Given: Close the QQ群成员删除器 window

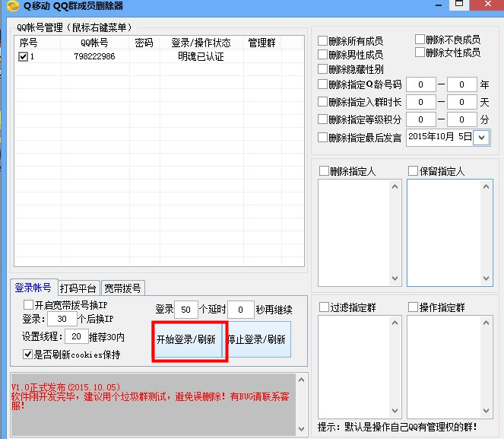Looking at the screenshot, I should point(487,4).
